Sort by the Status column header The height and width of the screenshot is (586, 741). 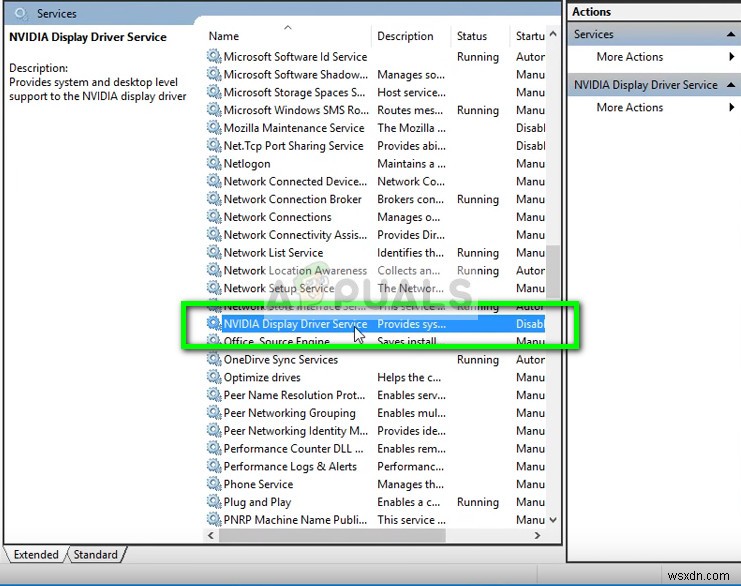pos(480,36)
